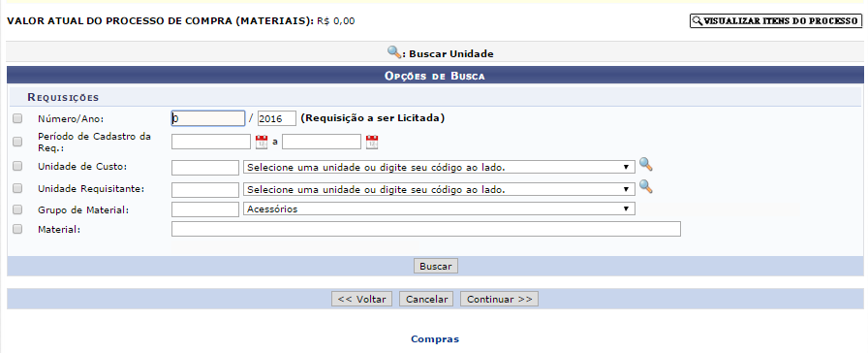Click the end date input of Período de Cadastro

pyautogui.click(x=322, y=142)
